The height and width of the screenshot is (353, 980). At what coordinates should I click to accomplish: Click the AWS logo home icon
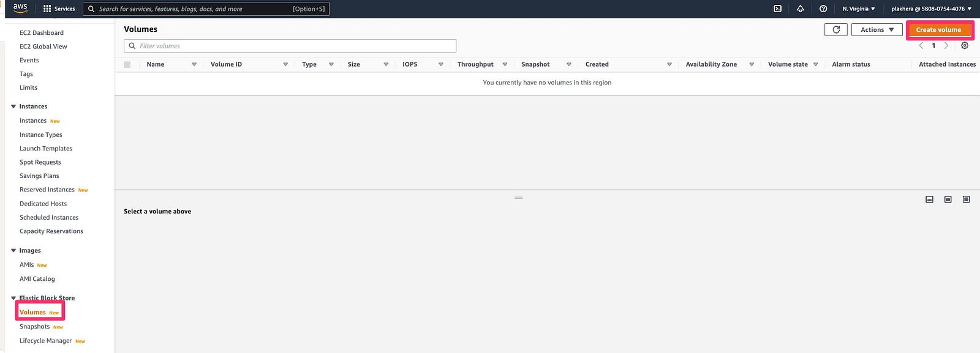pyautogui.click(x=20, y=8)
